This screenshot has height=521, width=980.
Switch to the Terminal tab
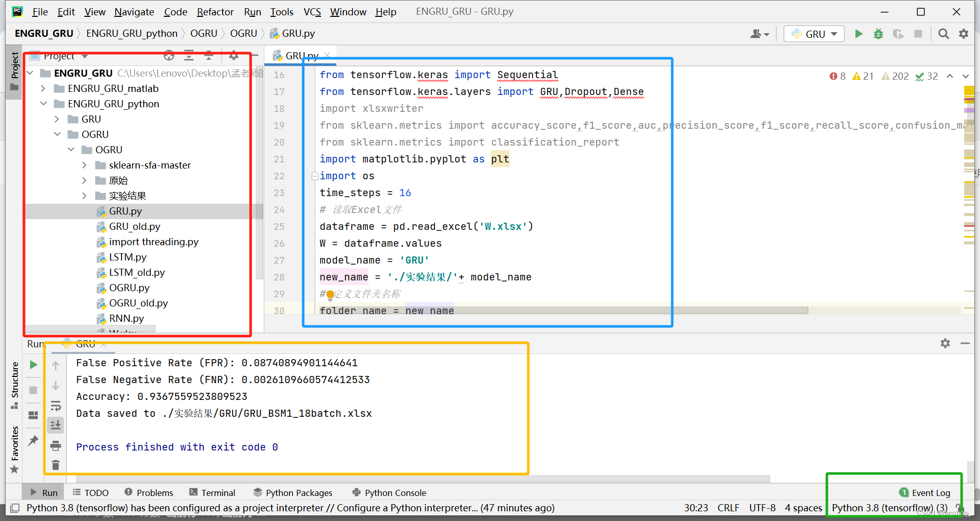(212, 492)
